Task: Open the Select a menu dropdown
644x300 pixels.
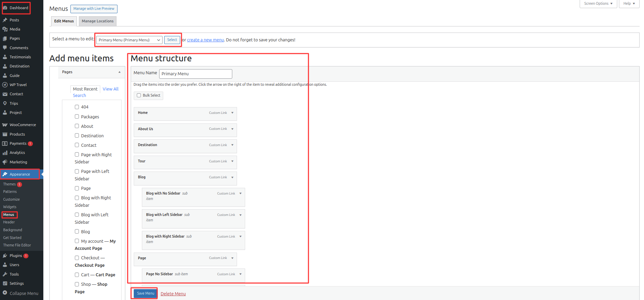Action: pyautogui.click(x=129, y=40)
